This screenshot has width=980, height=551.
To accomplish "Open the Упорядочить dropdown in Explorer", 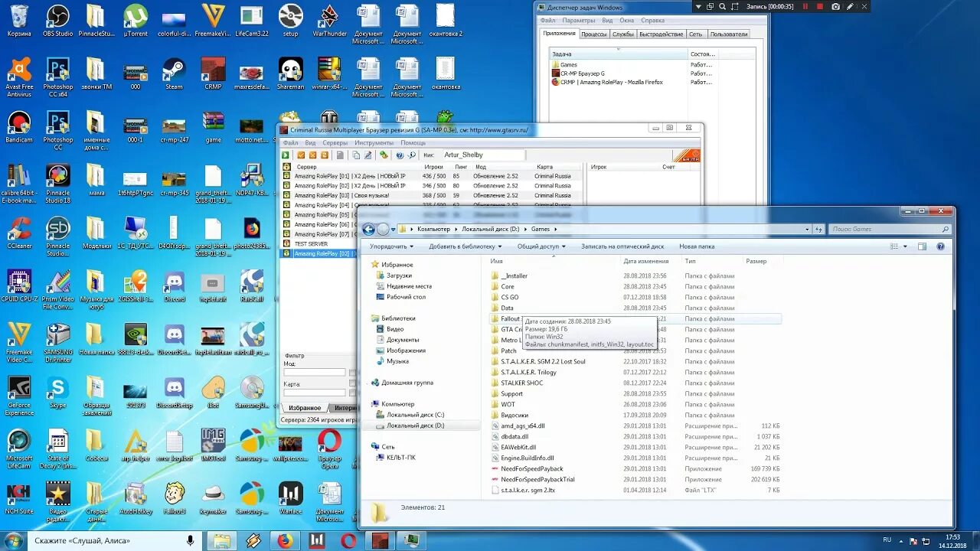I will click(391, 246).
